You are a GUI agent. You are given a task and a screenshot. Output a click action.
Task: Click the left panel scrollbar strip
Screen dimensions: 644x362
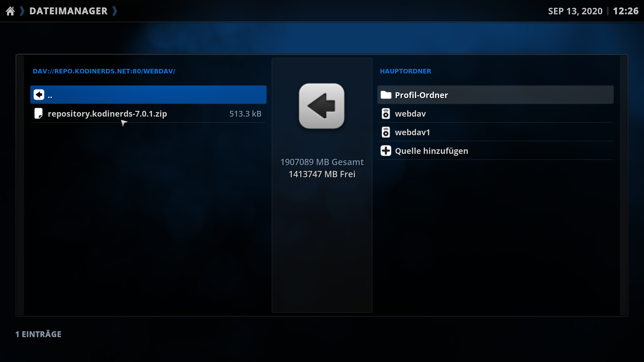[x=21, y=185]
